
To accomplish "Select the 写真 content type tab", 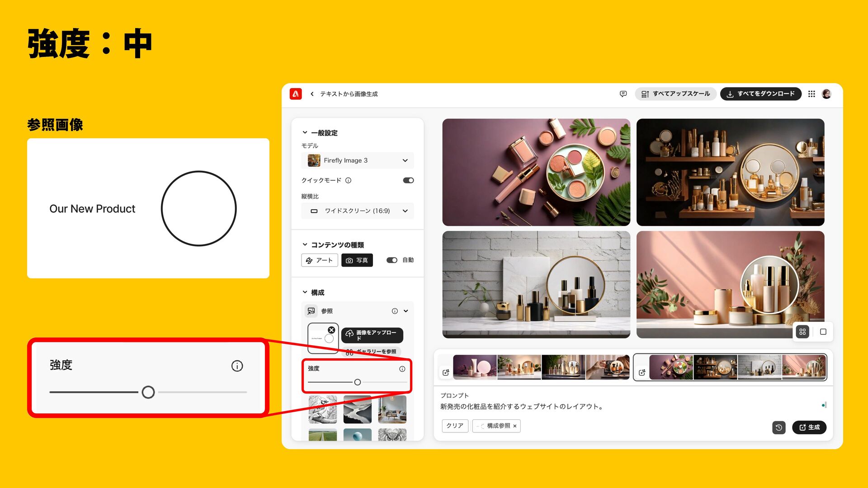I will (x=357, y=260).
